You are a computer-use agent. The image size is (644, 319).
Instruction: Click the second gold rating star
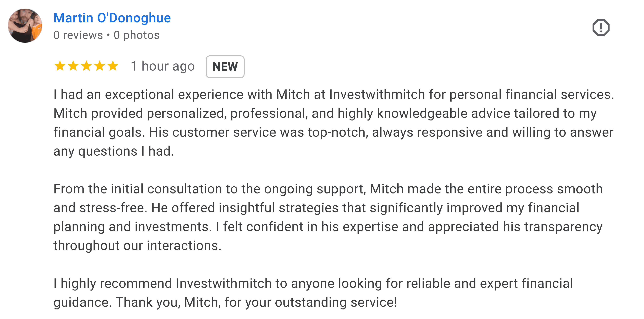pos(73,66)
